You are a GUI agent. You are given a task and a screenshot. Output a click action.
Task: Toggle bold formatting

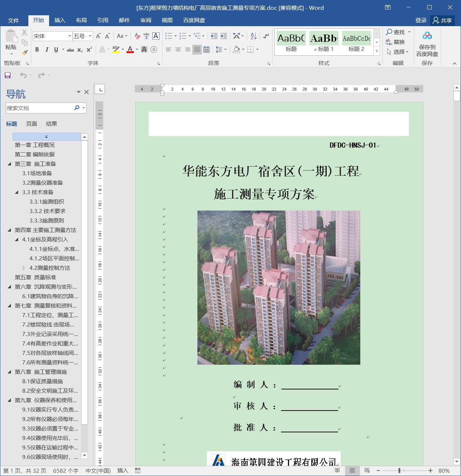[x=37, y=49]
